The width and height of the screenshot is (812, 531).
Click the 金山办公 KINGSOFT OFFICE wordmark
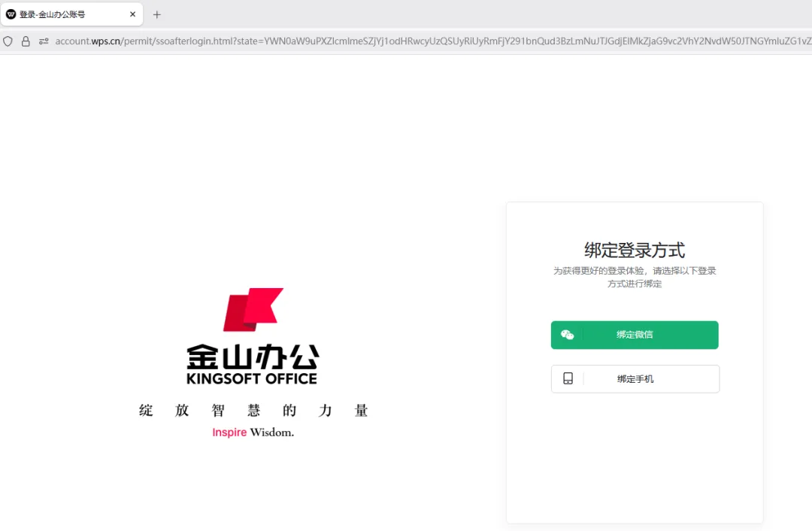(x=252, y=364)
